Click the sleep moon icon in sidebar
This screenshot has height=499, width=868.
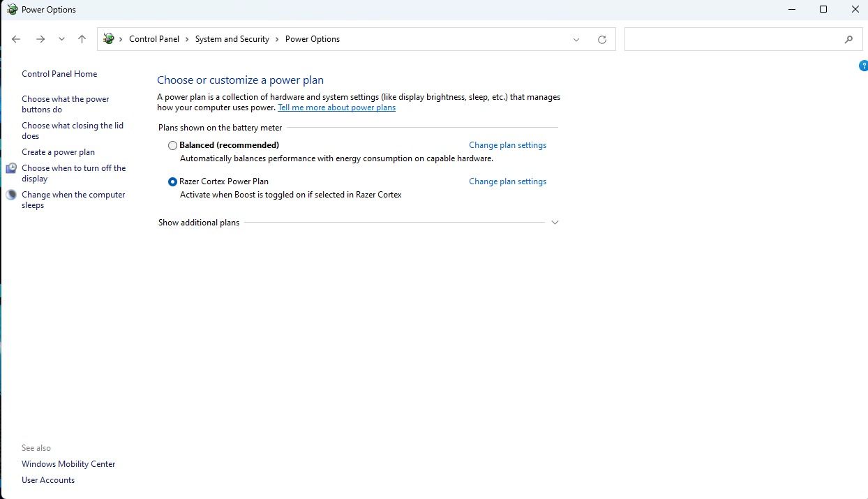pyautogui.click(x=11, y=195)
